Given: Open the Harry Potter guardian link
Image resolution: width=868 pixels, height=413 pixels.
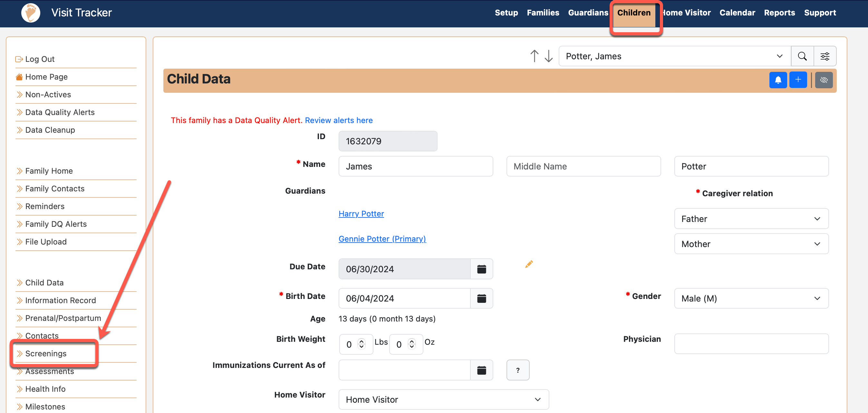Looking at the screenshot, I should [x=361, y=214].
